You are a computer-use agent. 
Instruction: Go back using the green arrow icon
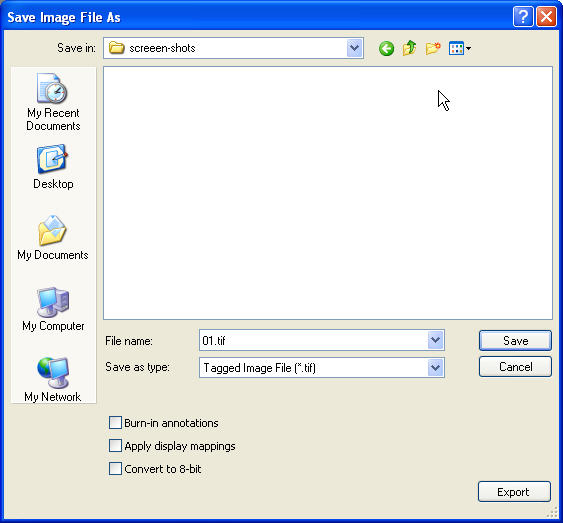click(386, 48)
